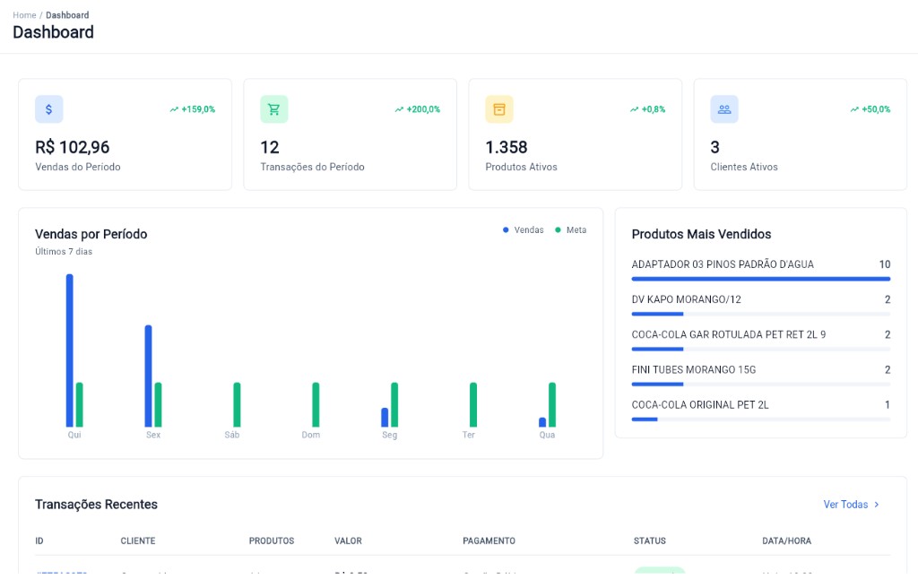Select COCA-COLA ORIGINAL PET 2L product

pyautogui.click(x=700, y=404)
